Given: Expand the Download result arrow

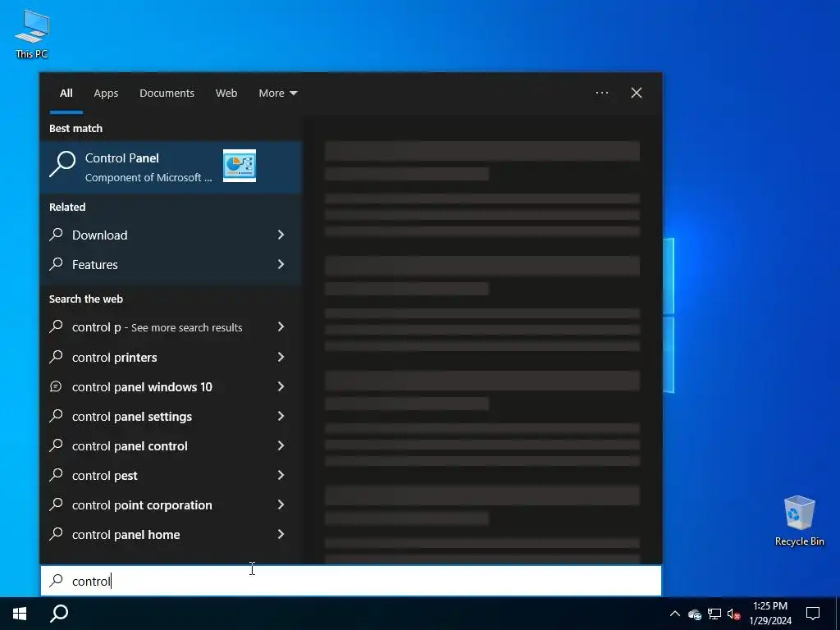Looking at the screenshot, I should click(x=281, y=235).
